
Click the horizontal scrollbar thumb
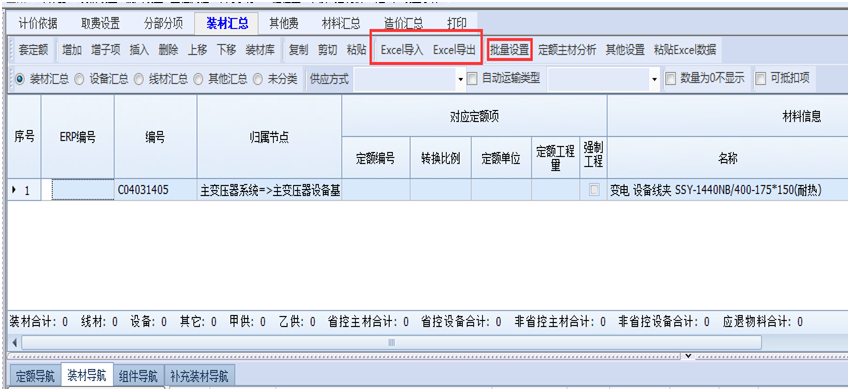[391, 343]
